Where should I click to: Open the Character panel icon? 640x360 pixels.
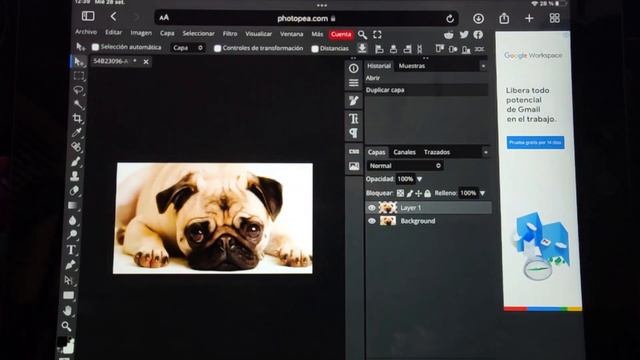[353, 118]
